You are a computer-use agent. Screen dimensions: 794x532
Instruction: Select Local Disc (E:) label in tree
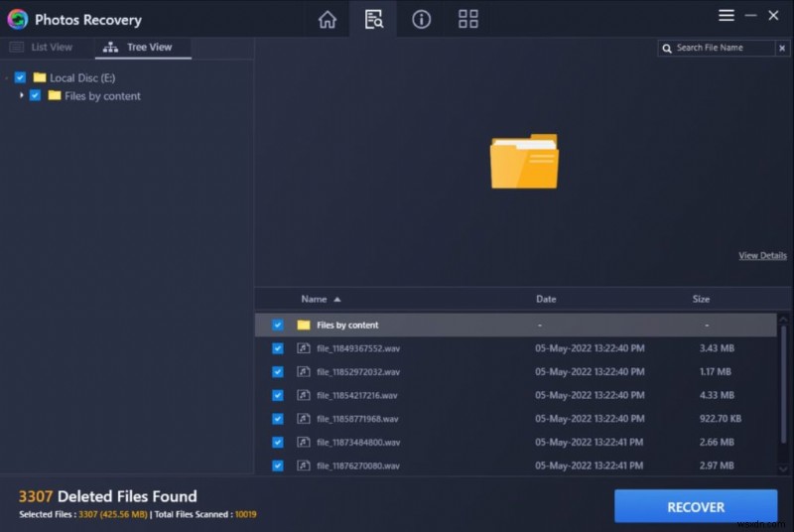[82, 78]
